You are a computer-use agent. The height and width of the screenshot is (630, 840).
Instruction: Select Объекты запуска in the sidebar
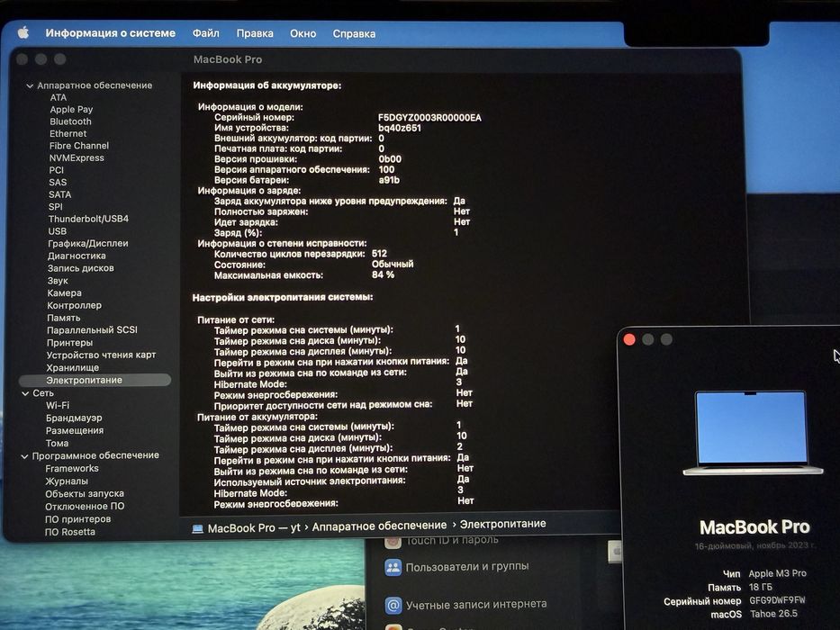(x=84, y=494)
